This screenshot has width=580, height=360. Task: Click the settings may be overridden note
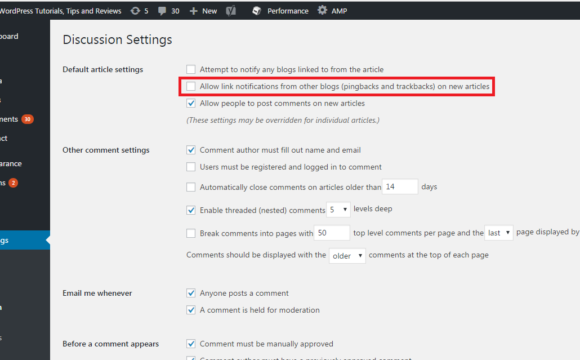[283, 120]
